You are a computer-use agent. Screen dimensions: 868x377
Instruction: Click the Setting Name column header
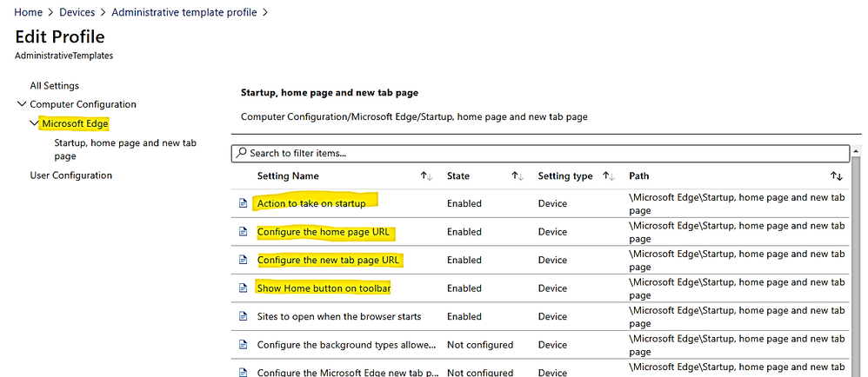[288, 176]
